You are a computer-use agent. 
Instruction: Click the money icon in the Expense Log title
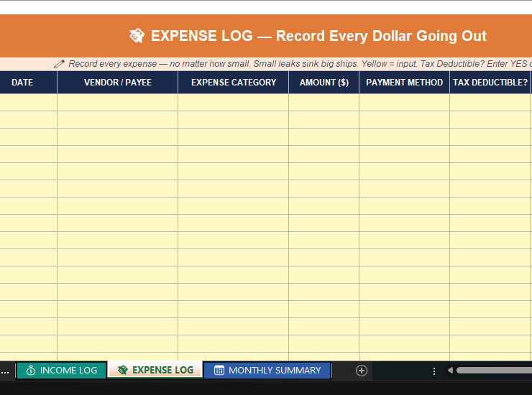tap(137, 36)
